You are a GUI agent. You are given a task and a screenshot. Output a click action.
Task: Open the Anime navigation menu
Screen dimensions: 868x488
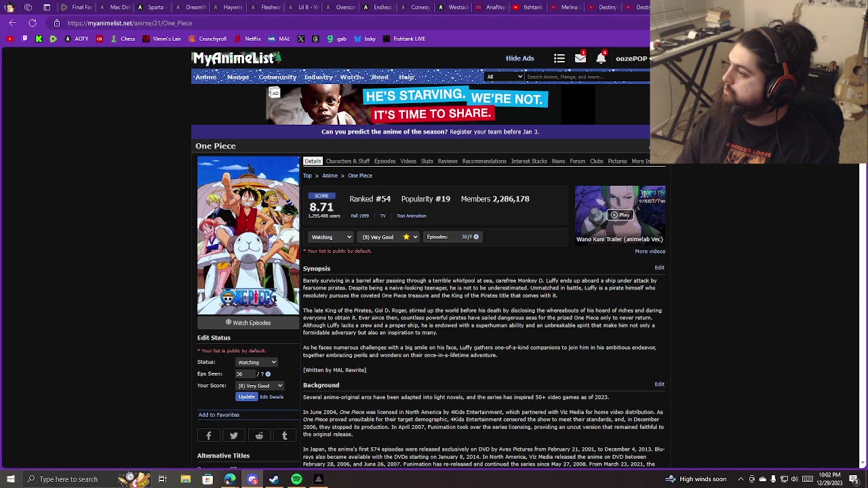206,77
